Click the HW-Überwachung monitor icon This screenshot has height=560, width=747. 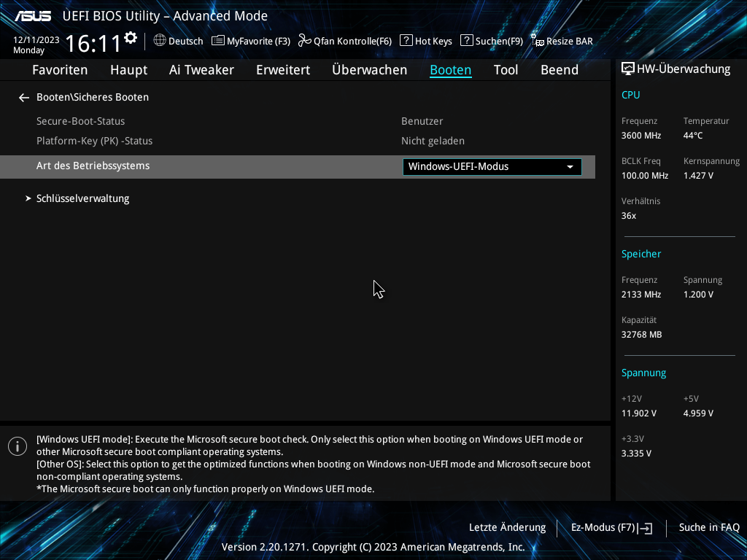pos(628,69)
